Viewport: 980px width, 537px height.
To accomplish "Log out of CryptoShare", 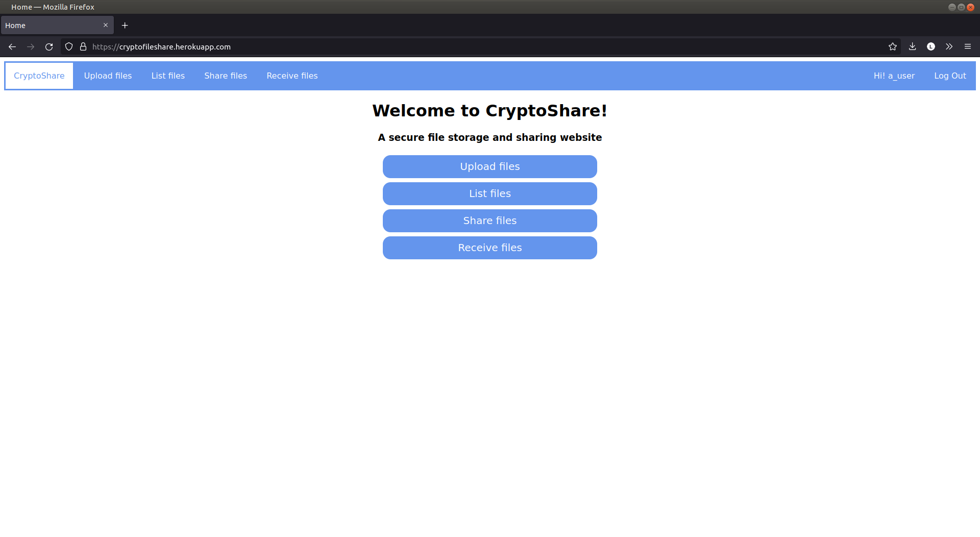I will coord(950,76).
